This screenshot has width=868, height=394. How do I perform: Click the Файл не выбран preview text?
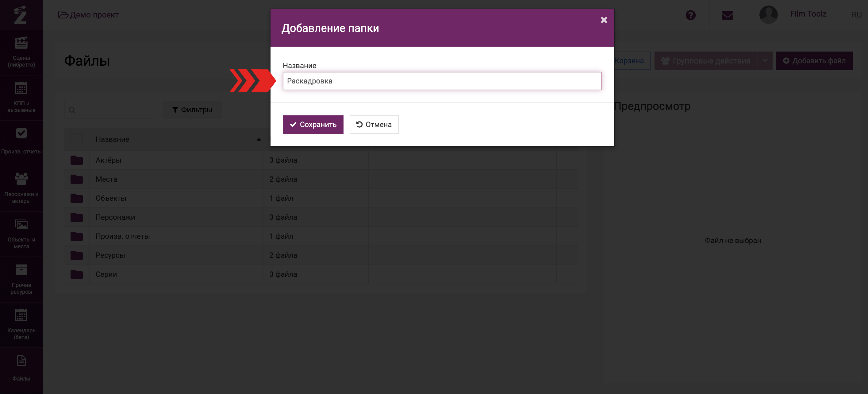[733, 241]
